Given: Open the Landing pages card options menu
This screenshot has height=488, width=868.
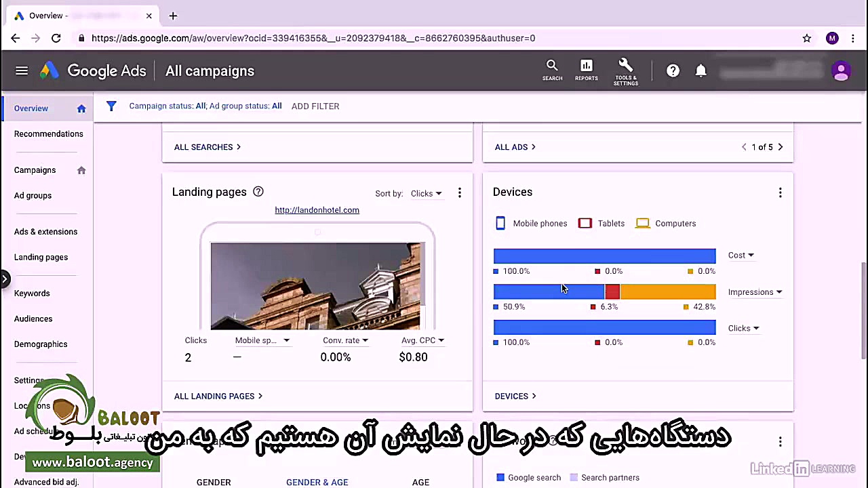Looking at the screenshot, I should tap(459, 192).
